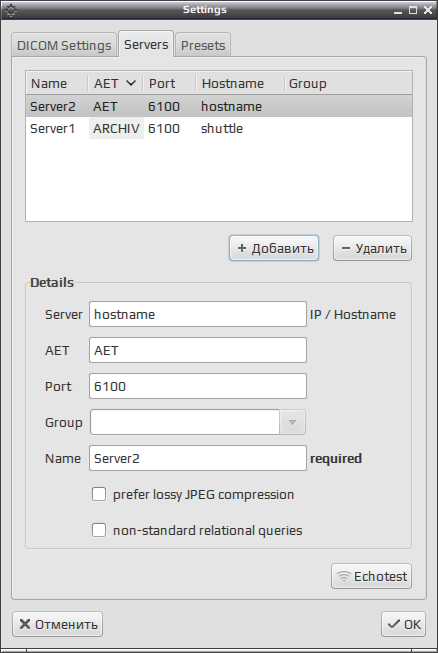Click the shuttle hostname cell
Image resolution: width=438 pixels, height=653 pixels.
(222, 128)
